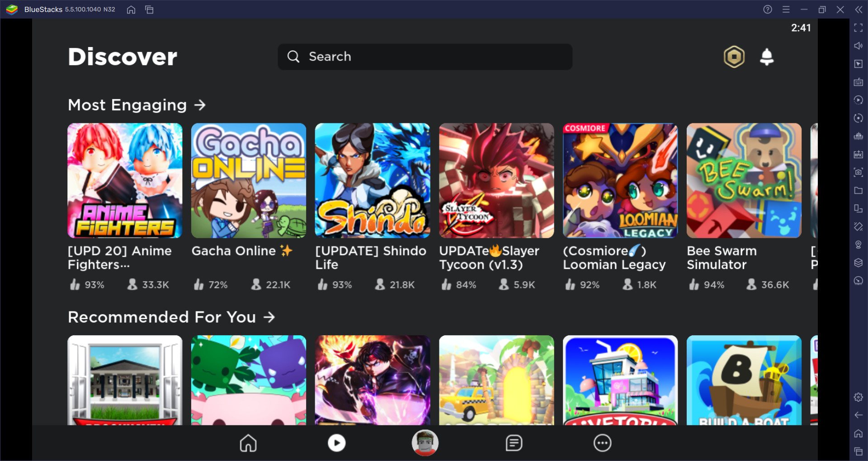868x461 pixels.
Task: Open the BlueStacks media folder
Action: [859, 190]
